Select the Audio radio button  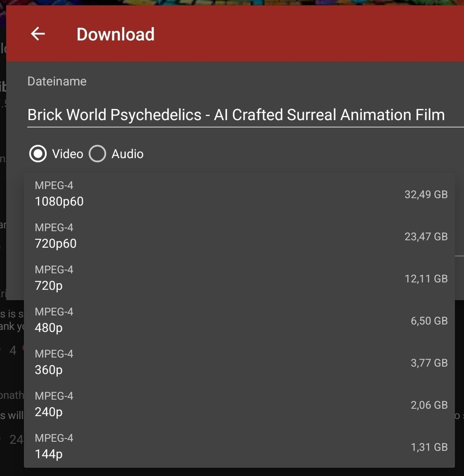point(97,154)
